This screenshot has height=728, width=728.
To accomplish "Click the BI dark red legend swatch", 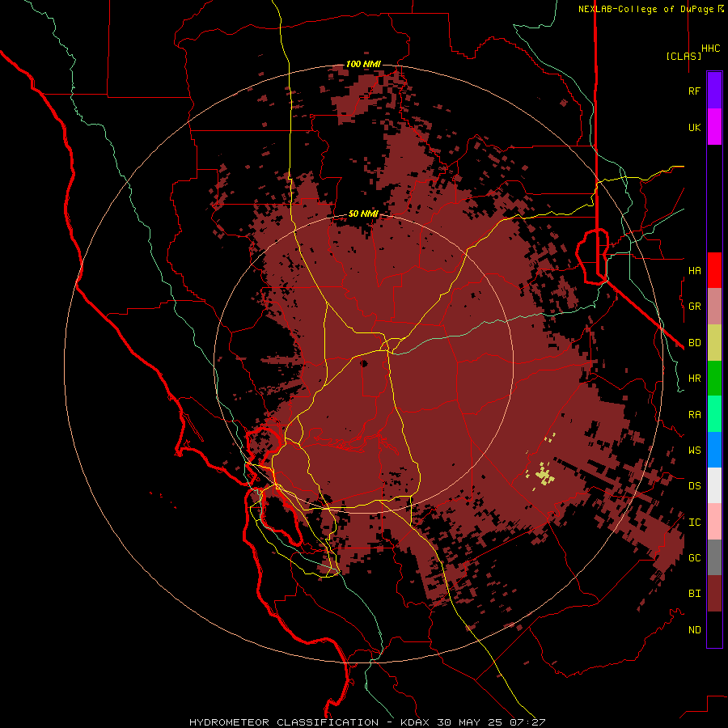I will pos(714,594).
